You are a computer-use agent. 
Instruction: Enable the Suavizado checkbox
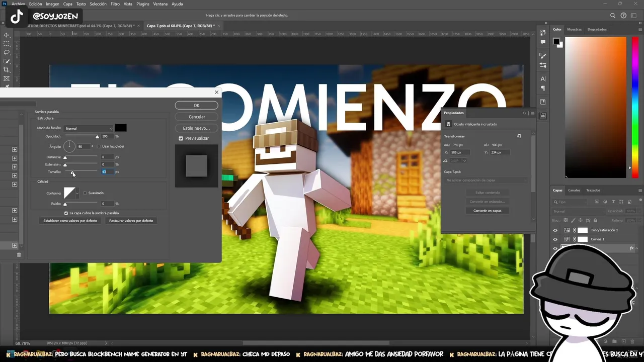85,193
